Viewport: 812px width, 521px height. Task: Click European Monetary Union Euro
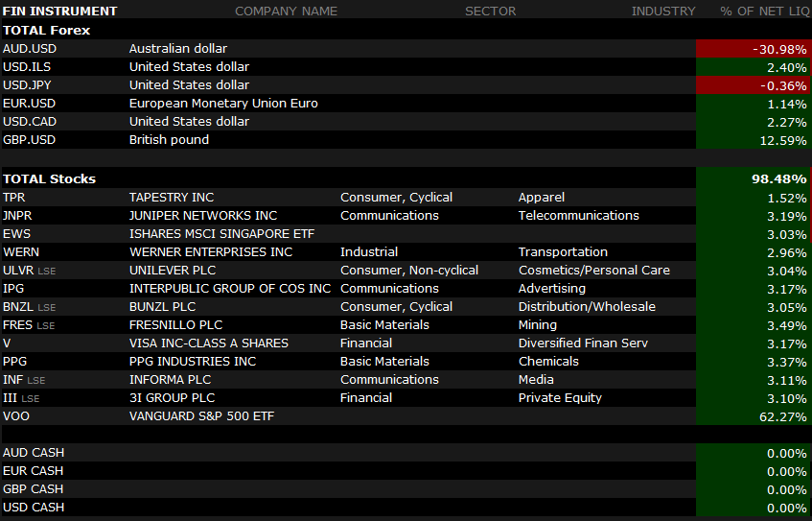223,104
